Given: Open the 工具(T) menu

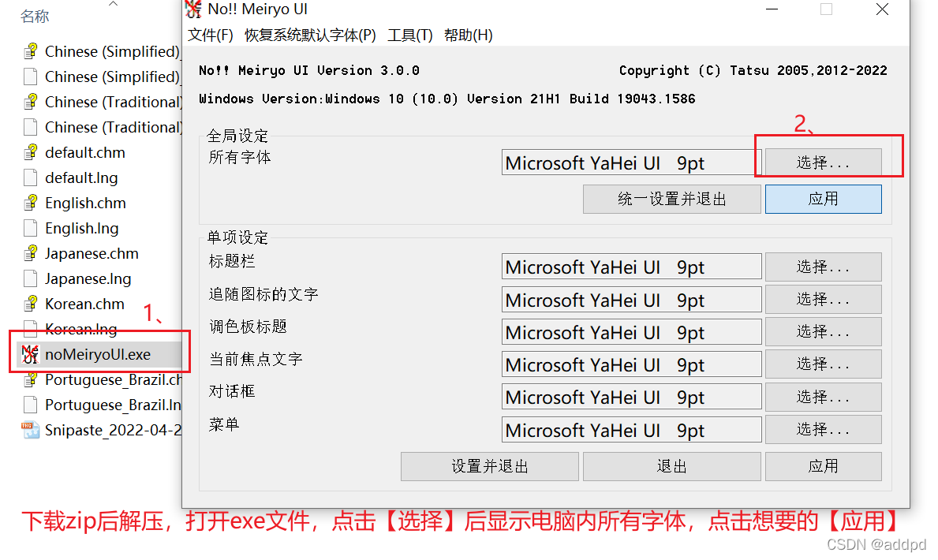Looking at the screenshot, I should pos(410,35).
